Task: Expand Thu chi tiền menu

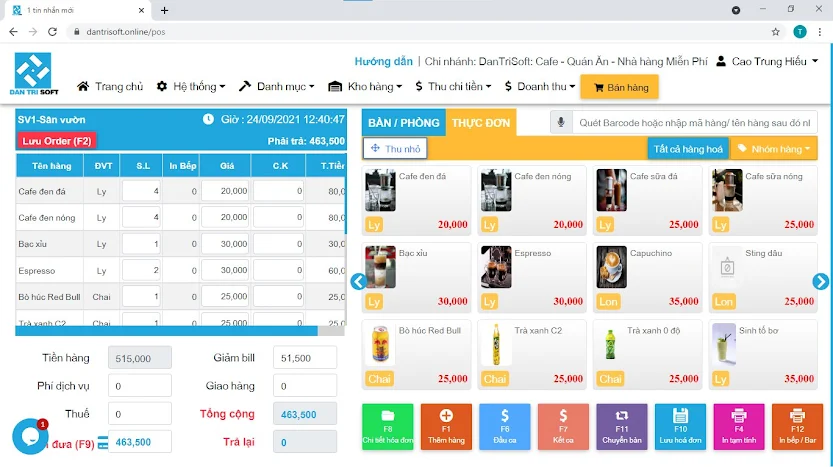Action: click(453, 86)
